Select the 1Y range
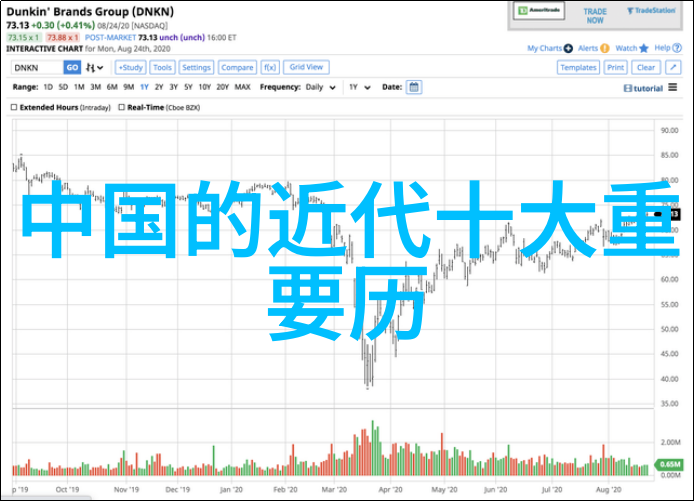The image size is (695, 502). click(144, 87)
